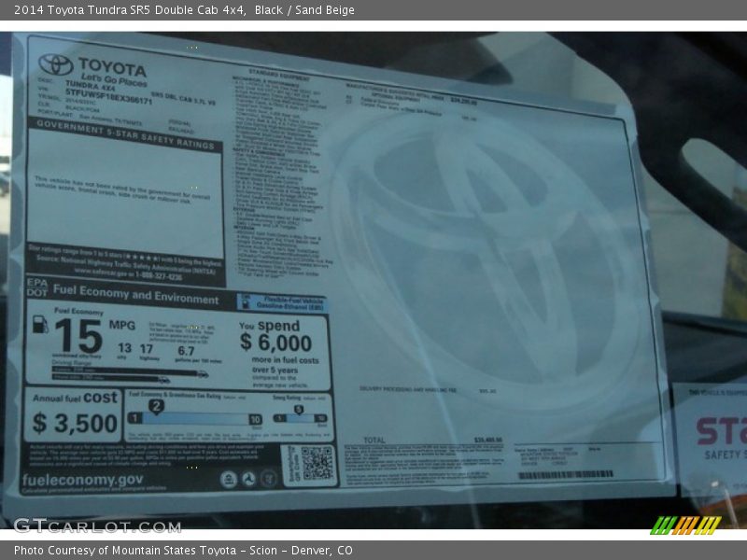Click the '$ 3,500' annual fuel cost
The image size is (747, 560).
point(75,423)
